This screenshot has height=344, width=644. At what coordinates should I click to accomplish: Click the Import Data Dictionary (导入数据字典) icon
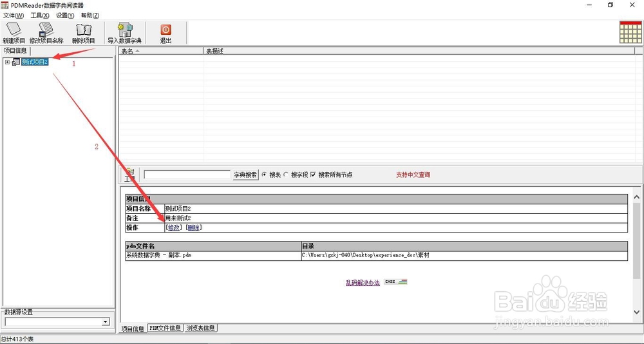124,33
